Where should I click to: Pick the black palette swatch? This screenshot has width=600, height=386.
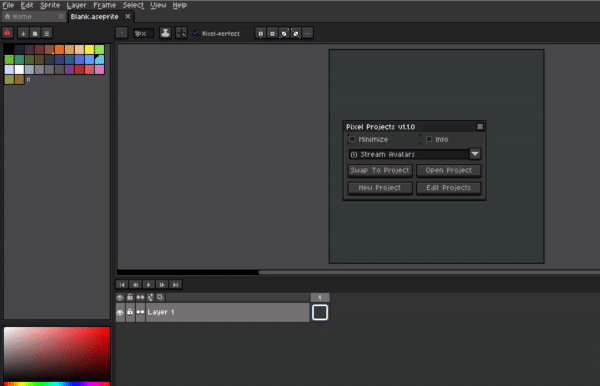(9, 49)
